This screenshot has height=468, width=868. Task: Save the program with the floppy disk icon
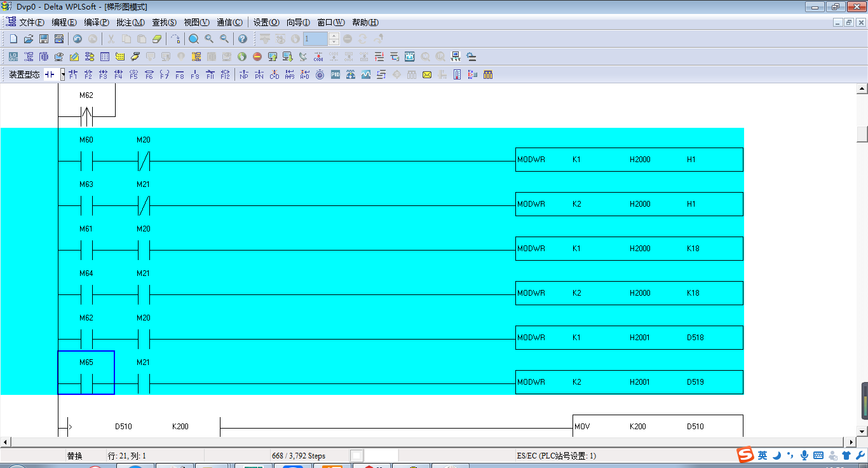44,39
